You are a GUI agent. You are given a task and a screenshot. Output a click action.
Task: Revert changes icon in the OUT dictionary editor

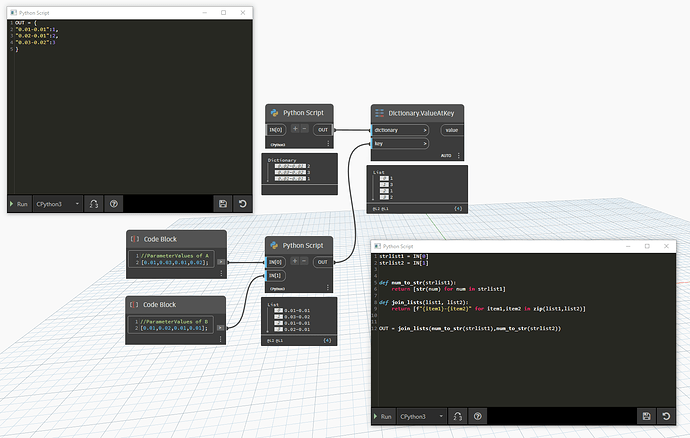[x=242, y=204]
